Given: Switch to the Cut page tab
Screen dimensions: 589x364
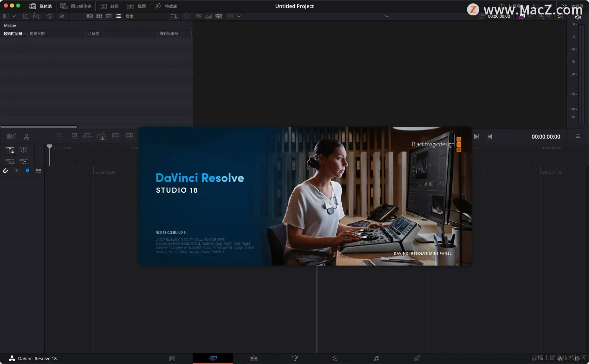Looking at the screenshot, I should (x=213, y=358).
